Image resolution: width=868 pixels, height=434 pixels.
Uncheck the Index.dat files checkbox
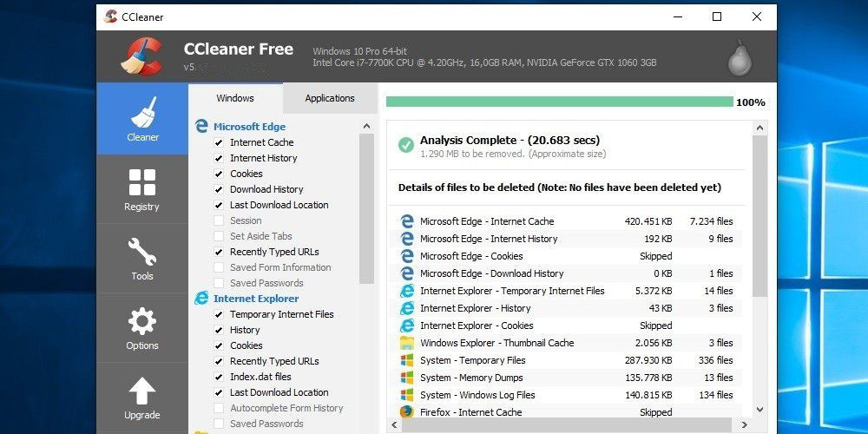219,377
